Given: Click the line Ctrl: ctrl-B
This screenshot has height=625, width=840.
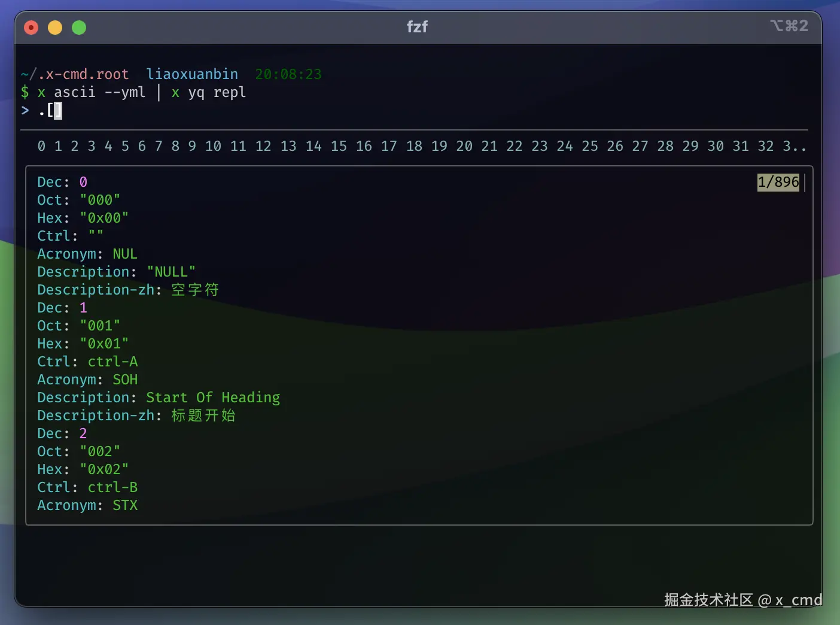Looking at the screenshot, I should pos(87,487).
